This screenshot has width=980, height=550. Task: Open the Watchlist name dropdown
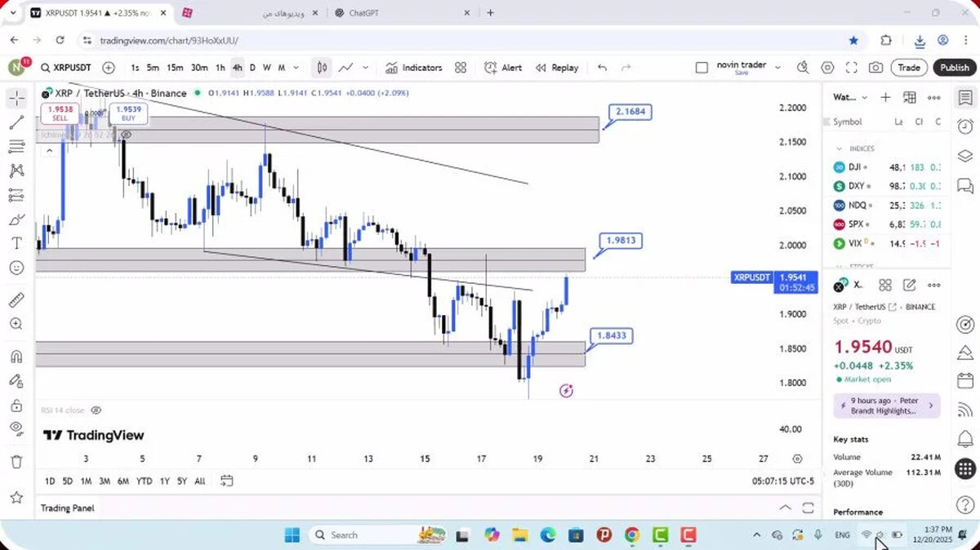pyautogui.click(x=850, y=97)
